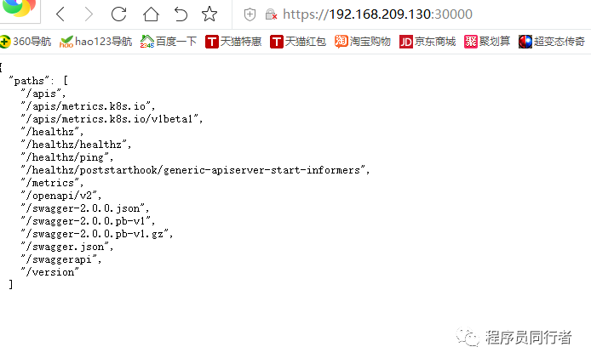Click the "/apis/metrics.k8s.io/v1beta1" entry
The width and height of the screenshot is (591, 364).
point(109,119)
